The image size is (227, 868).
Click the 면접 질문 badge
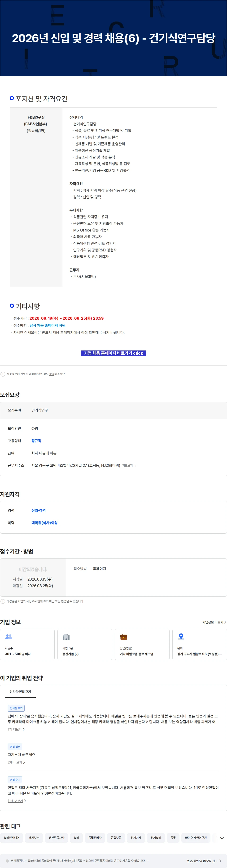click(x=15, y=747)
